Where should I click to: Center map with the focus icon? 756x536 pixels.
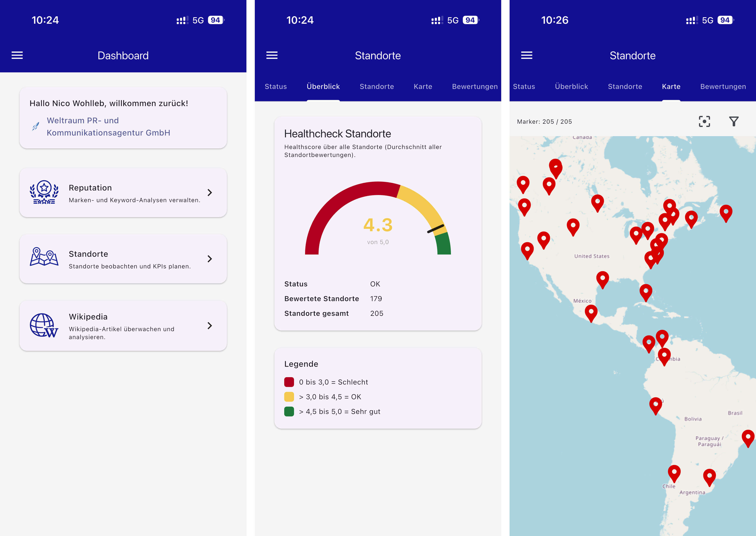click(704, 121)
